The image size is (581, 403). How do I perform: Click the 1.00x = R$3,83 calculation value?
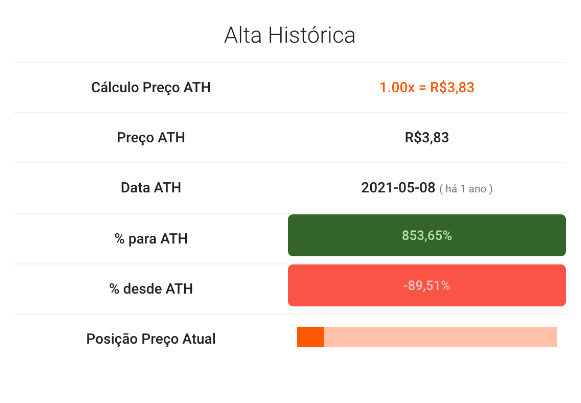[427, 87]
